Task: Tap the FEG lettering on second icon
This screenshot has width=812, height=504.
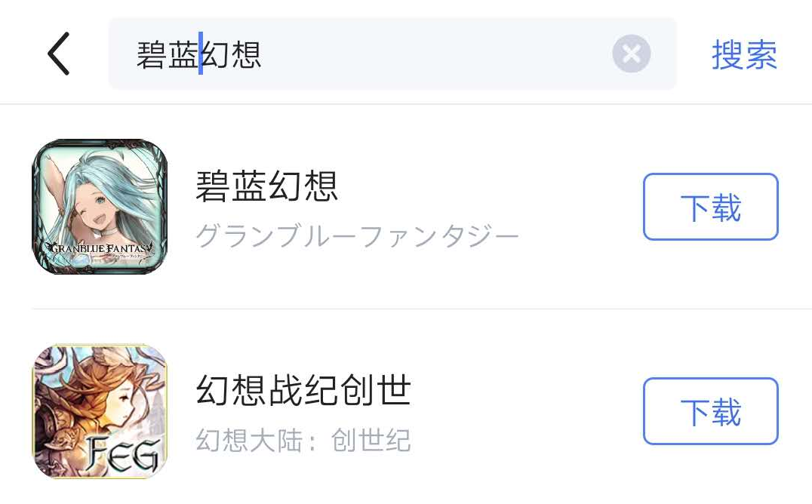Action: [x=123, y=453]
